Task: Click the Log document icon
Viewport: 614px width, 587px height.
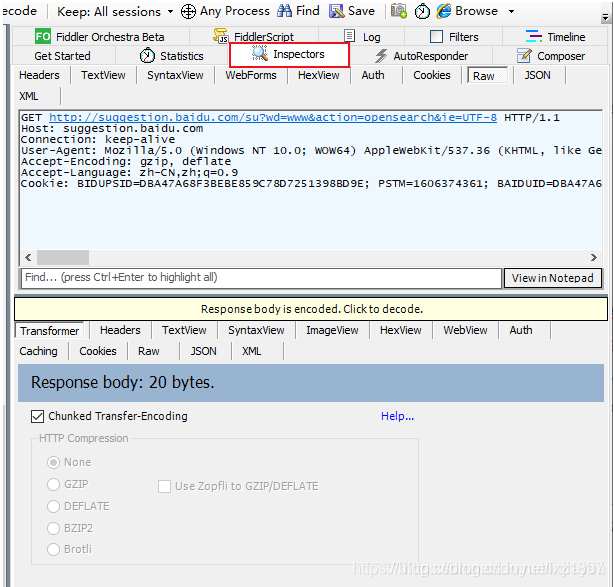Action: click(349, 36)
